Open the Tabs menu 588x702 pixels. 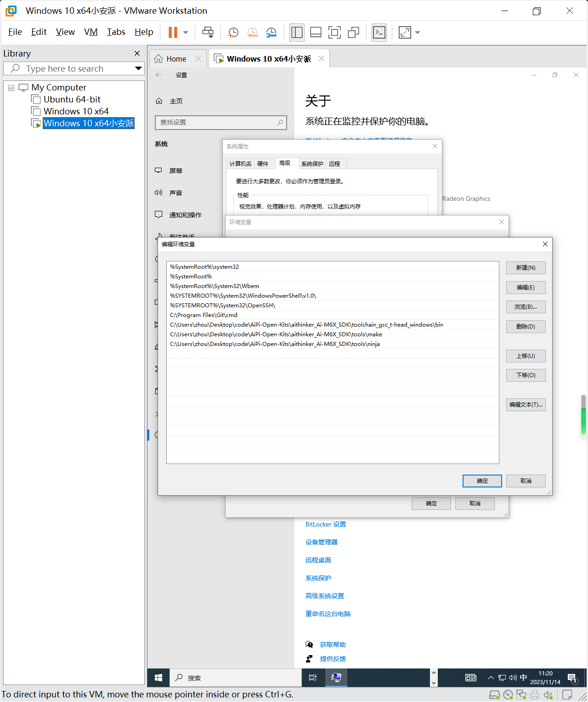pos(116,32)
